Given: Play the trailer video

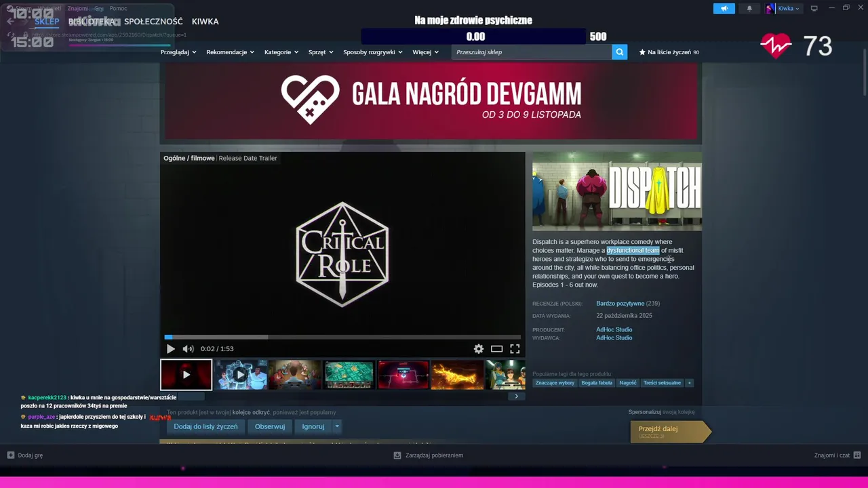Looking at the screenshot, I should point(171,349).
